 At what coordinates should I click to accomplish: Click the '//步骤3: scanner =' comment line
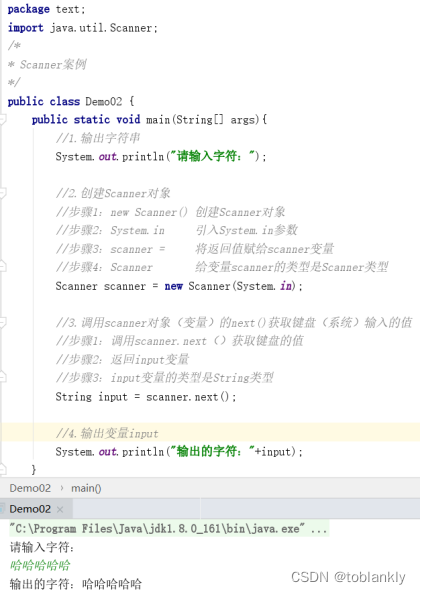tap(195, 249)
